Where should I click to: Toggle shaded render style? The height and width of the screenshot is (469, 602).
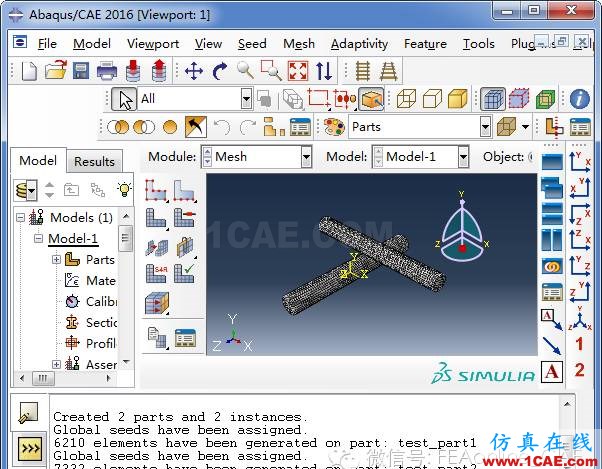pyautogui.click(x=458, y=99)
